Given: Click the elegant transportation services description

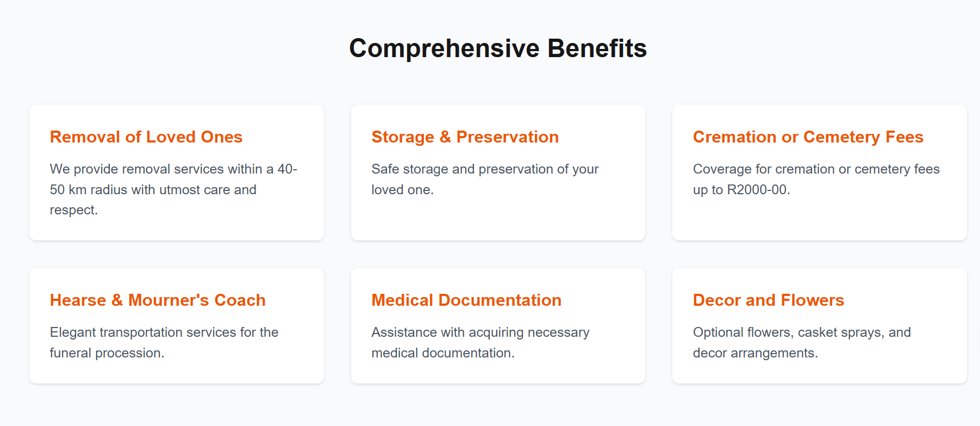Looking at the screenshot, I should click(164, 342).
